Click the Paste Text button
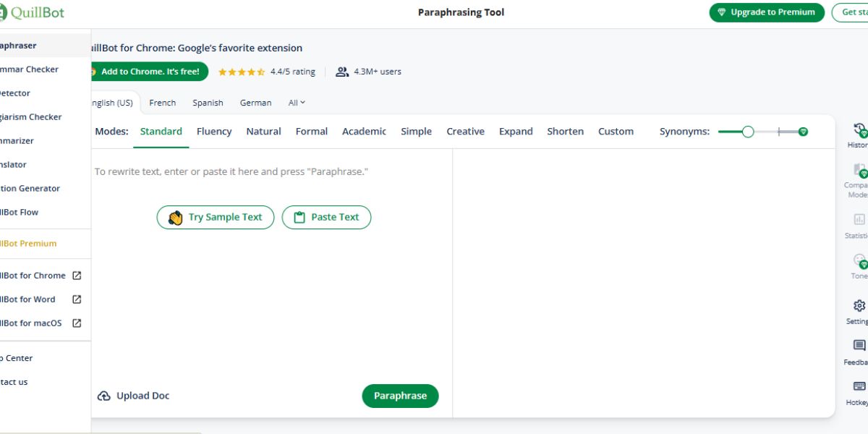Viewport: 868px width, 434px height. pos(326,217)
